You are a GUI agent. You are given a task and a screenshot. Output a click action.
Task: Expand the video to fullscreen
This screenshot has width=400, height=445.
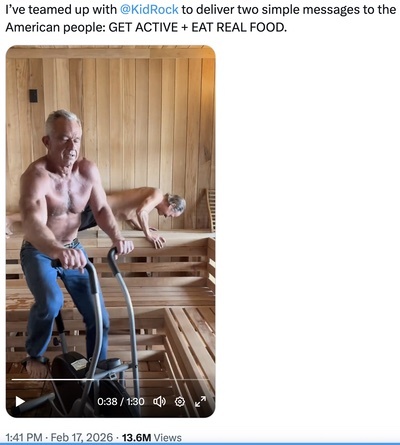click(200, 402)
